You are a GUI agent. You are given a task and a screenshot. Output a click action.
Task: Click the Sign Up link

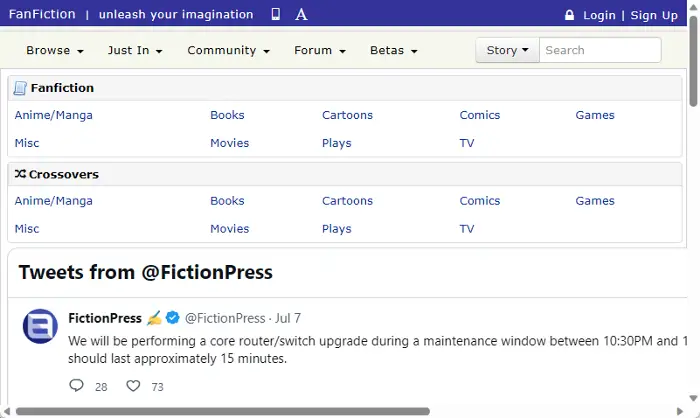pos(654,15)
